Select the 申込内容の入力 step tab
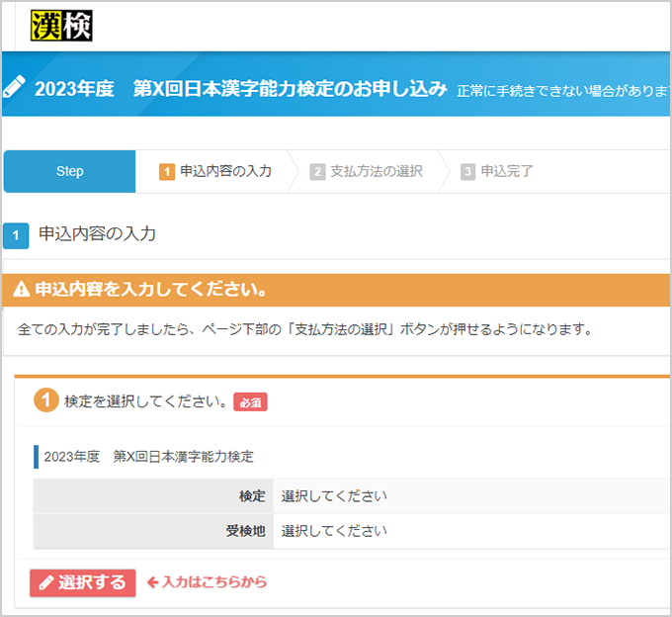 coord(215,171)
